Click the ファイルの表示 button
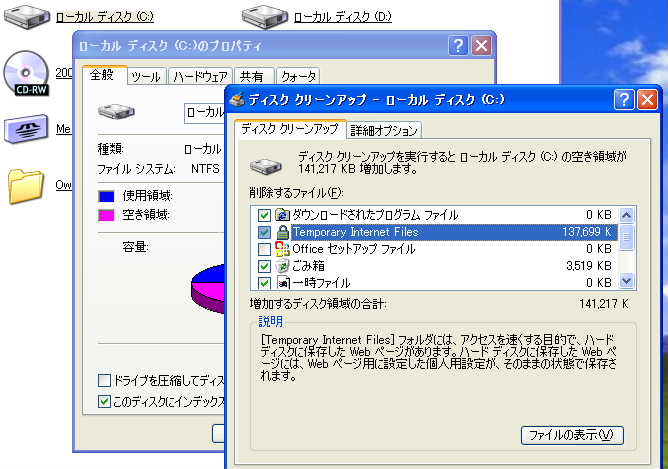Viewport: 668px width, 469px height. pos(572,435)
